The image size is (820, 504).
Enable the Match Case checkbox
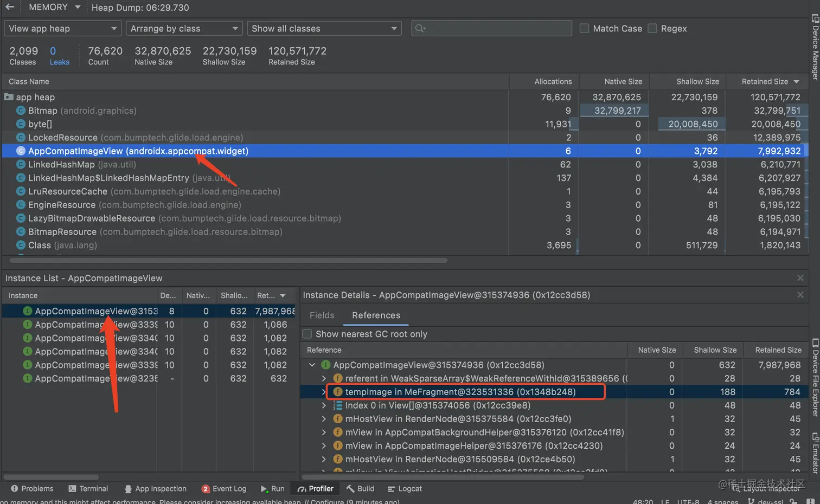click(x=584, y=28)
